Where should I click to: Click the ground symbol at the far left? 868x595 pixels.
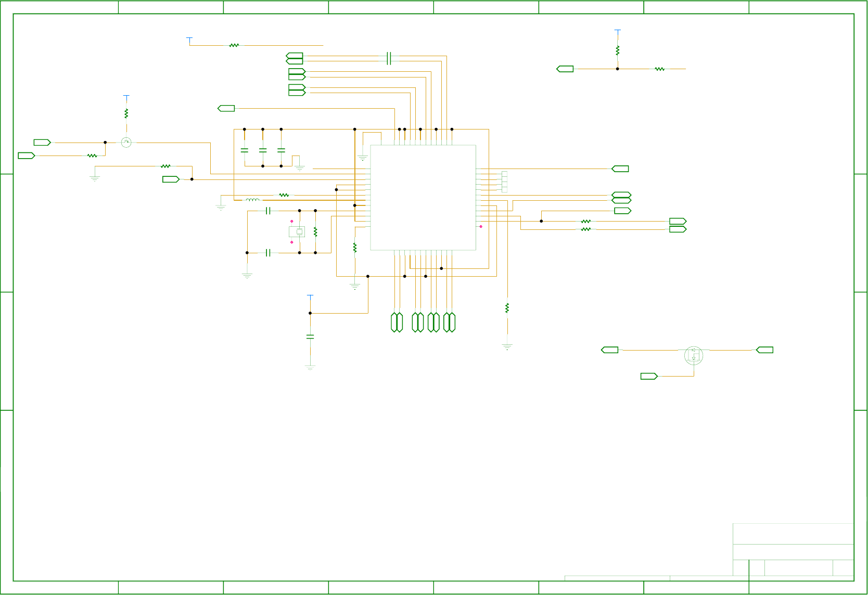tap(95, 178)
